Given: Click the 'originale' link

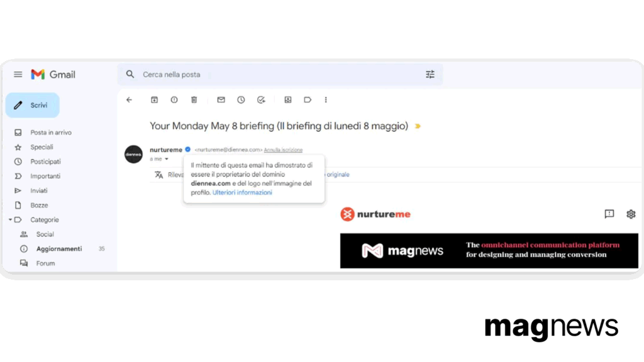Looking at the screenshot, I should pos(338,175).
